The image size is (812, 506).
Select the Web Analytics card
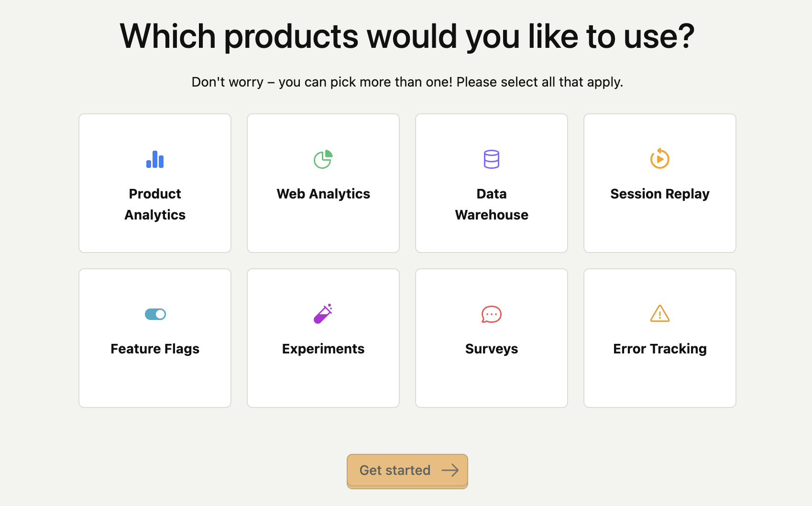[323, 183]
